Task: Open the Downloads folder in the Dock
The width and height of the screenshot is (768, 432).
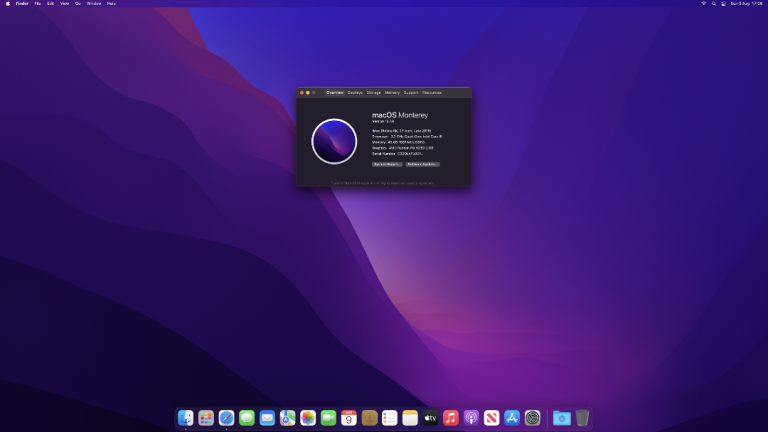Action: point(562,418)
